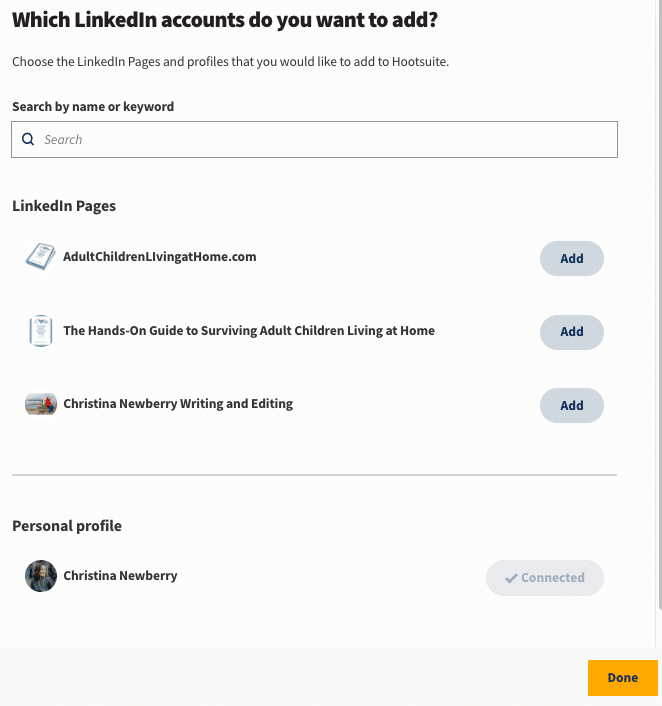Click the Search by name or keyword label

93,107
